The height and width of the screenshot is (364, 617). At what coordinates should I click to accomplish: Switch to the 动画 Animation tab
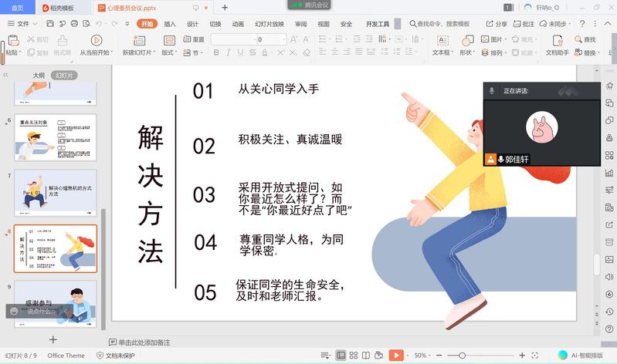(x=238, y=24)
